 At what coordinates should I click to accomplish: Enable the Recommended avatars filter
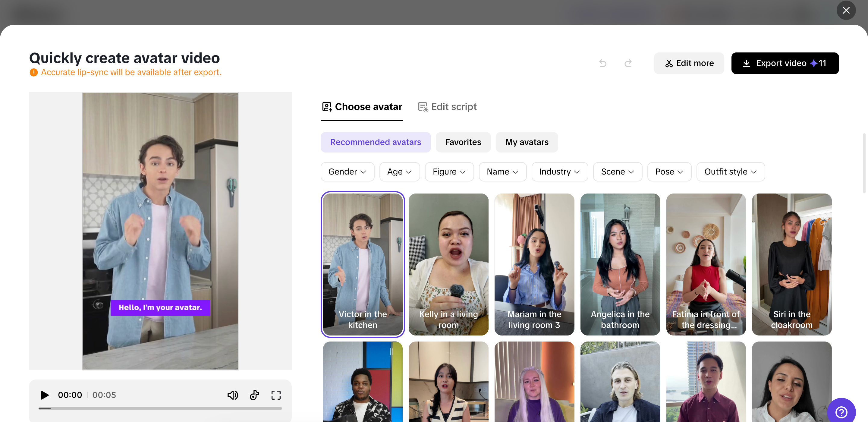[375, 142]
